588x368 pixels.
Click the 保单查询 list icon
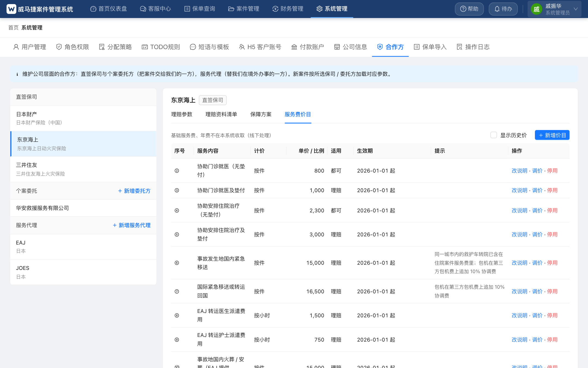(187, 9)
